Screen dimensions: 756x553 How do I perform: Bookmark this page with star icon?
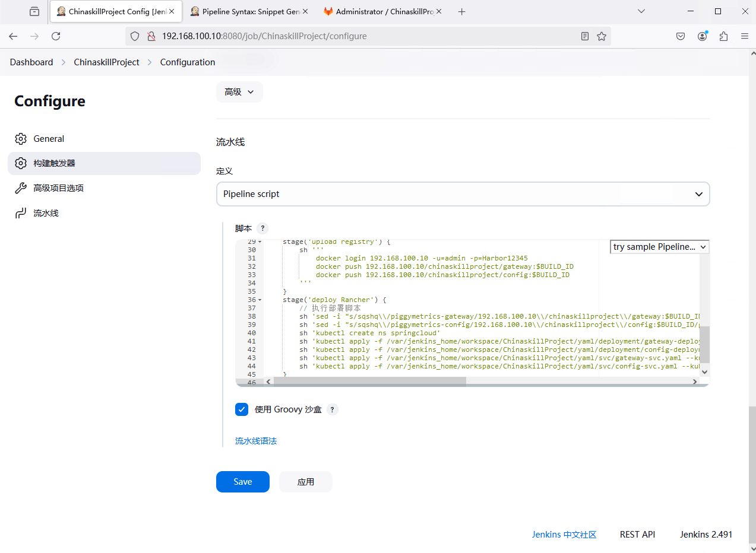click(x=602, y=36)
